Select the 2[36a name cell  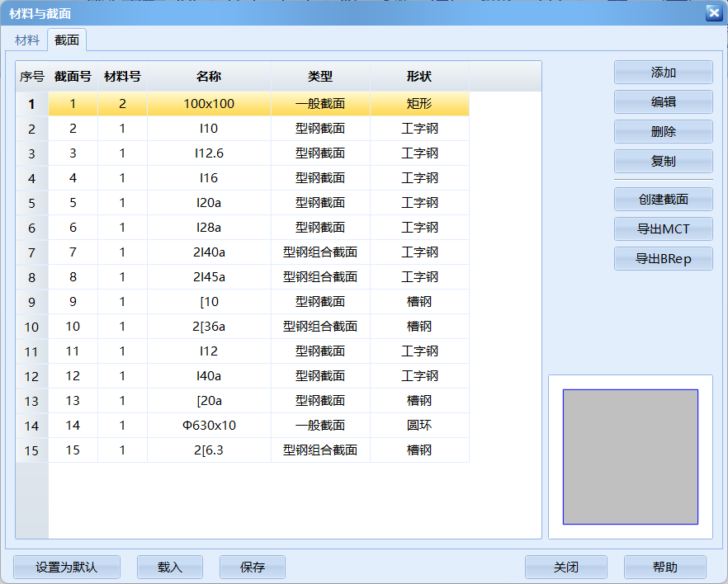pos(209,327)
